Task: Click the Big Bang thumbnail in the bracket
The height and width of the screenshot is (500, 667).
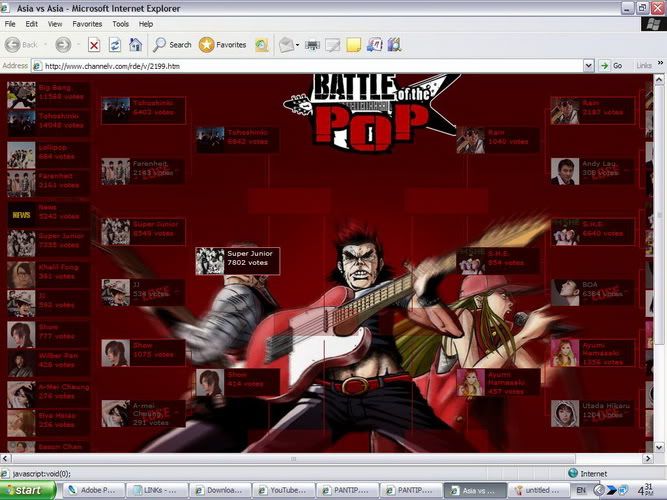Action: pyautogui.click(x=21, y=95)
